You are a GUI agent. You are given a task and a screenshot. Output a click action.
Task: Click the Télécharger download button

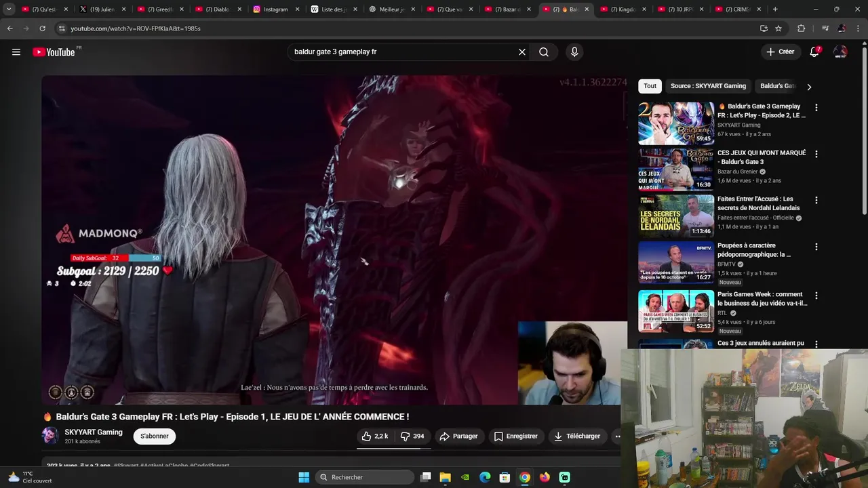click(x=577, y=436)
